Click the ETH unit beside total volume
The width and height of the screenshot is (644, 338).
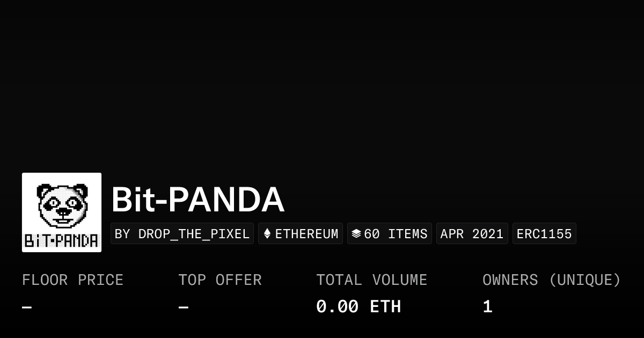tap(385, 307)
